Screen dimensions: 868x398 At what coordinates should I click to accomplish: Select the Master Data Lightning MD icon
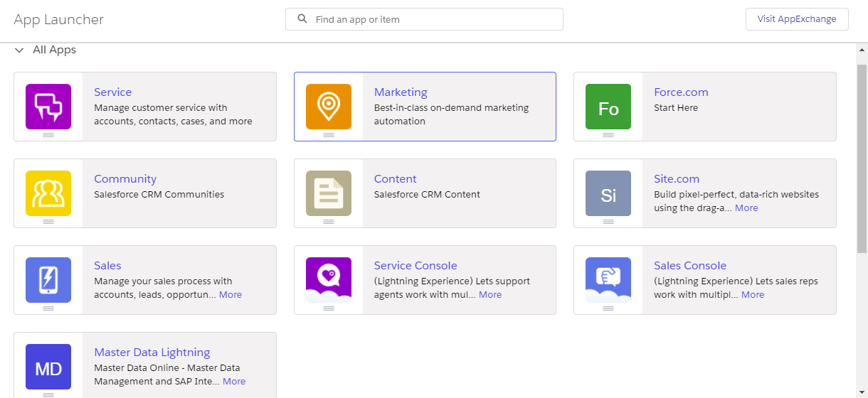pos(48,367)
